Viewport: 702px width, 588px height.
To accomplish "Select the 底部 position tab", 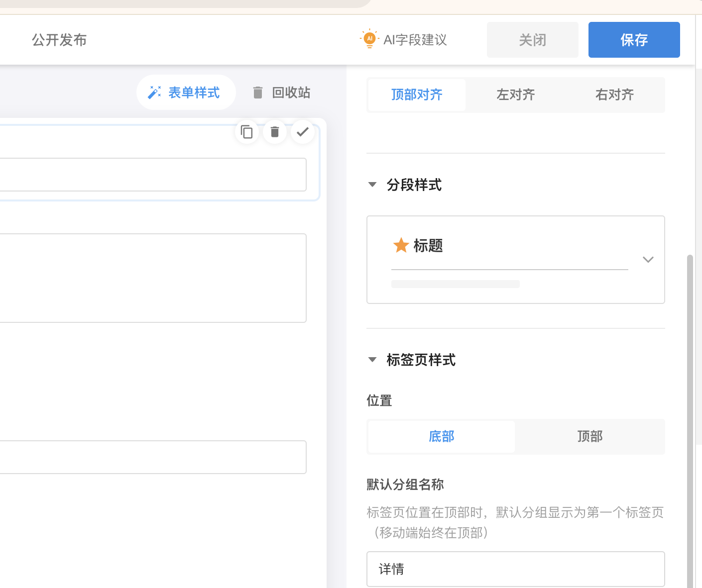I will 441,436.
